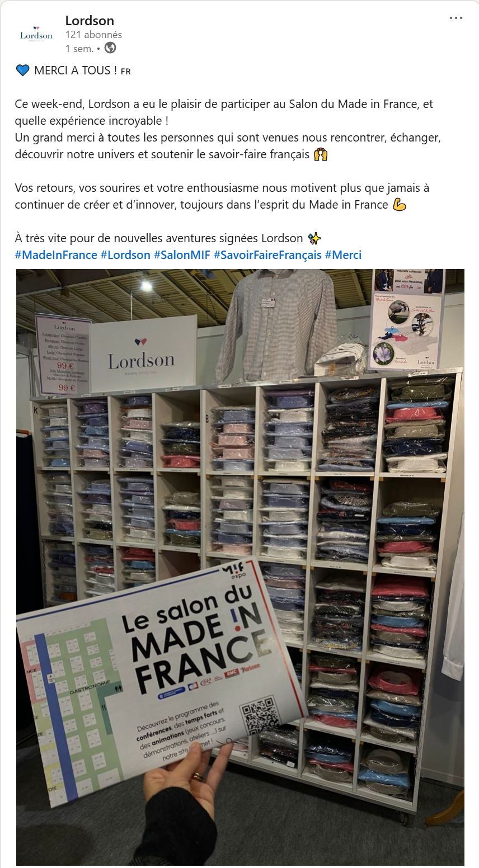Click the 1 sem. post timestamp

[x=79, y=49]
